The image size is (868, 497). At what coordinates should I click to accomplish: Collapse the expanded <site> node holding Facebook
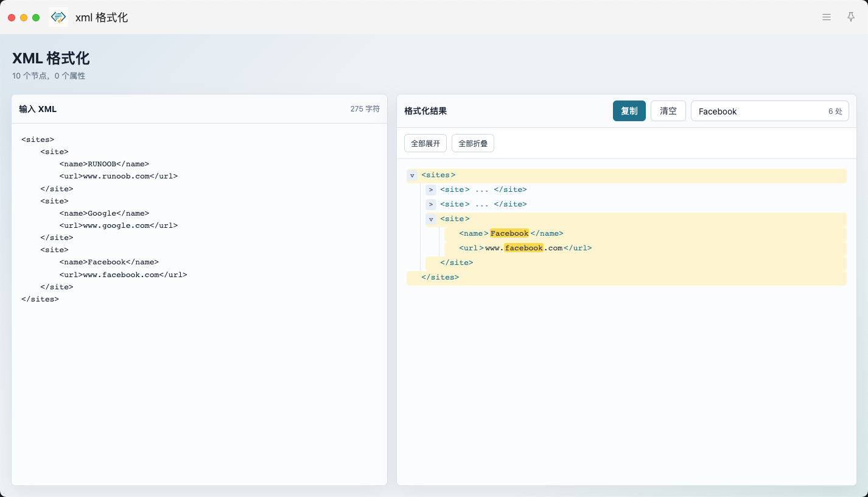[431, 219]
